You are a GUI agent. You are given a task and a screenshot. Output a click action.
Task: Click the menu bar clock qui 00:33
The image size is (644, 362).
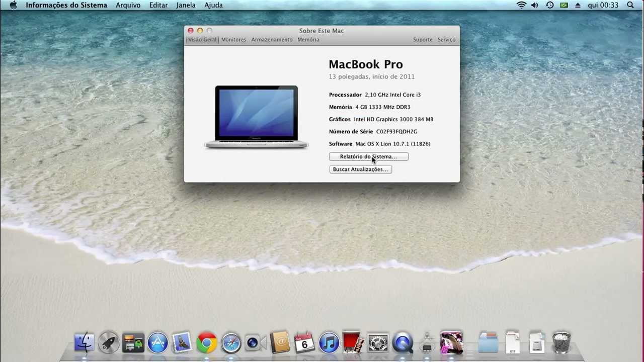tap(603, 5)
